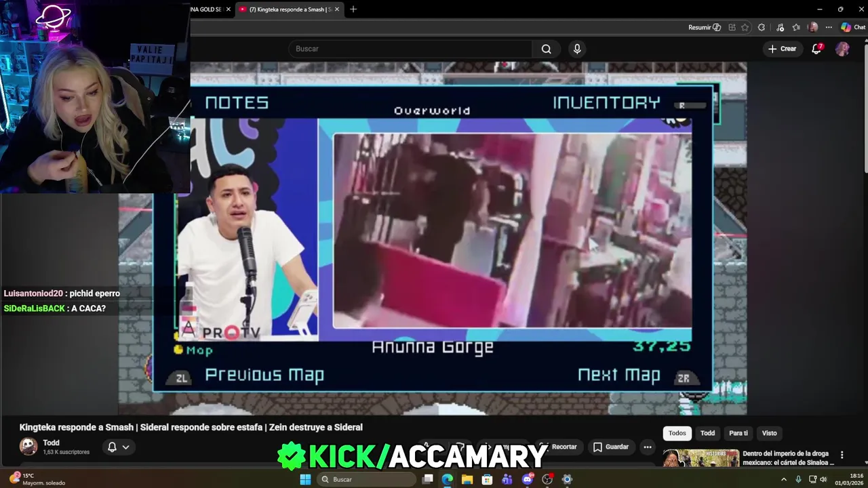This screenshot has width=868, height=488.
Task: Show hidden system tray icons chevron
Action: pyautogui.click(x=783, y=479)
